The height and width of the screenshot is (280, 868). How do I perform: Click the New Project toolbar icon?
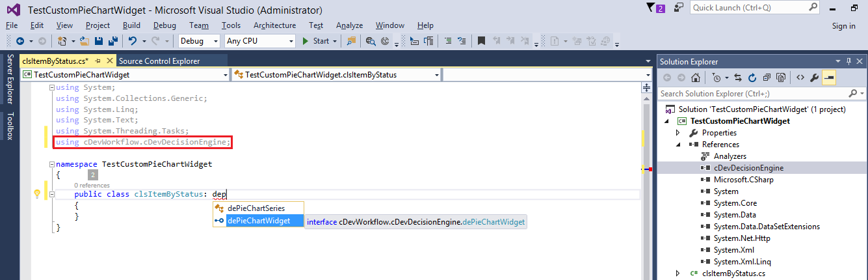click(x=62, y=41)
